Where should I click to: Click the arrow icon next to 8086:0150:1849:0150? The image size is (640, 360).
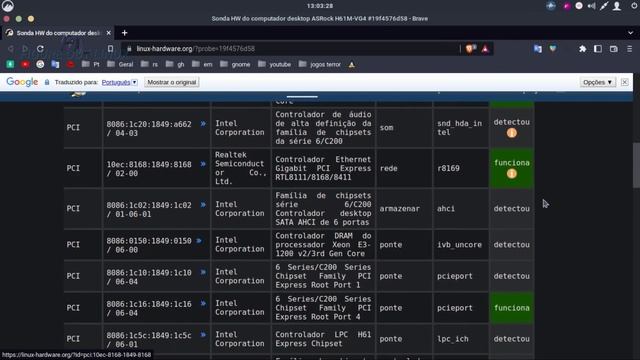point(199,240)
